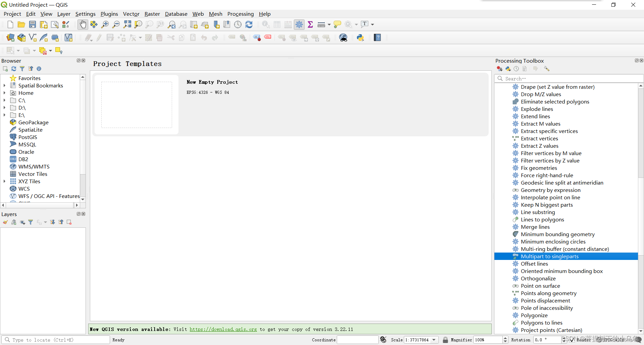Toggle the scale lock icon

tap(445, 340)
